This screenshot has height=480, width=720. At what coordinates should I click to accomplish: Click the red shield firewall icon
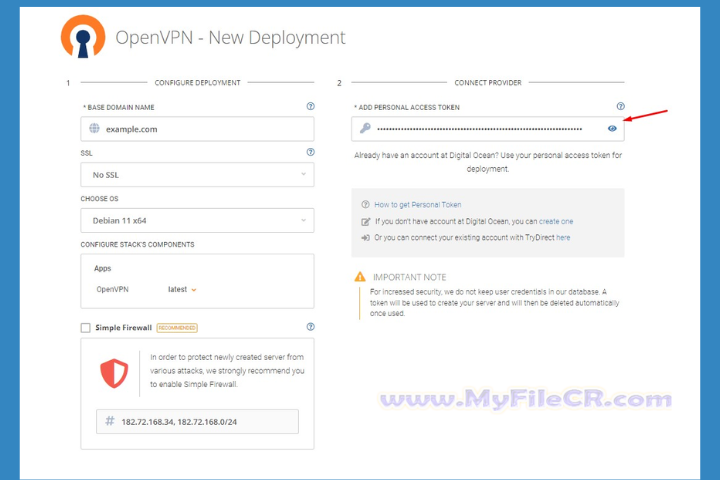click(114, 373)
